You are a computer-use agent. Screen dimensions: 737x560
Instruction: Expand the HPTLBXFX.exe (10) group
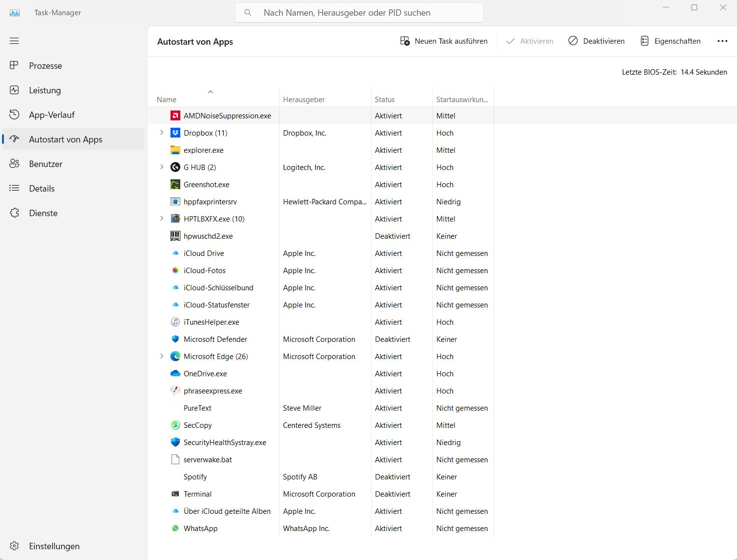pos(162,219)
